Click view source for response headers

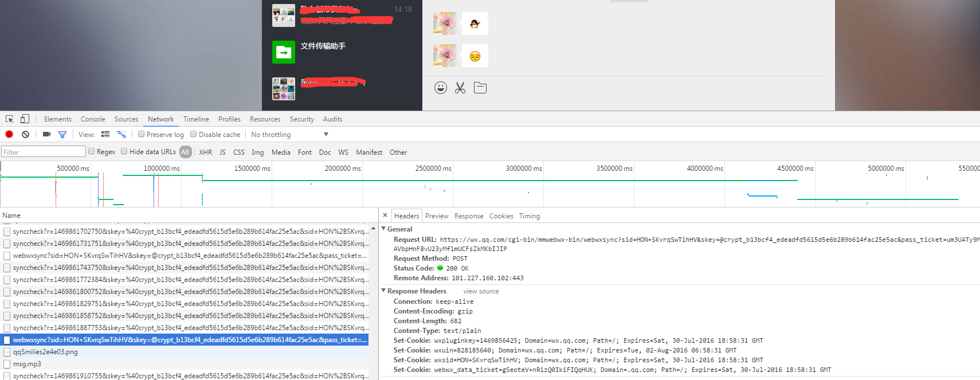pyautogui.click(x=481, y=291)
